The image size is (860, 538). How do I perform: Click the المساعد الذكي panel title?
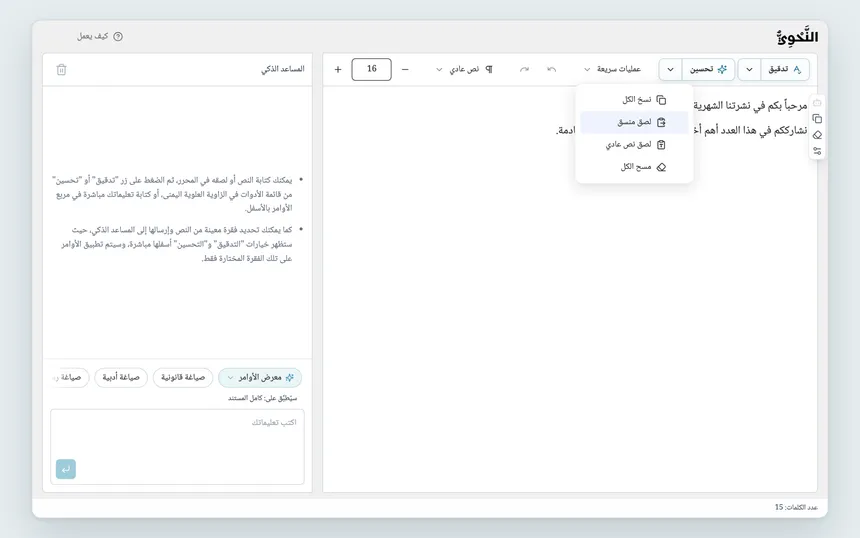pyautogui.click(x=282, y=69)
